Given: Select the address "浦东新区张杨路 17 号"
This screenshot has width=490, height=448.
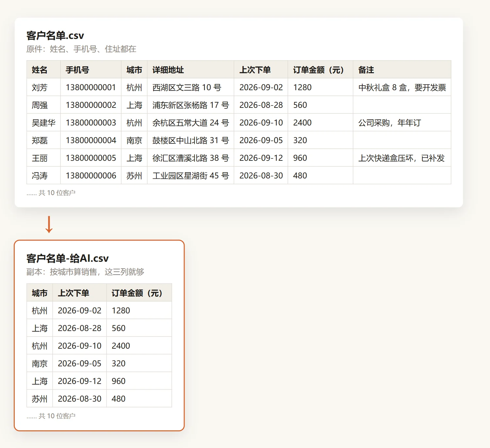Looking at the screenshot, I should click(191, 105).
